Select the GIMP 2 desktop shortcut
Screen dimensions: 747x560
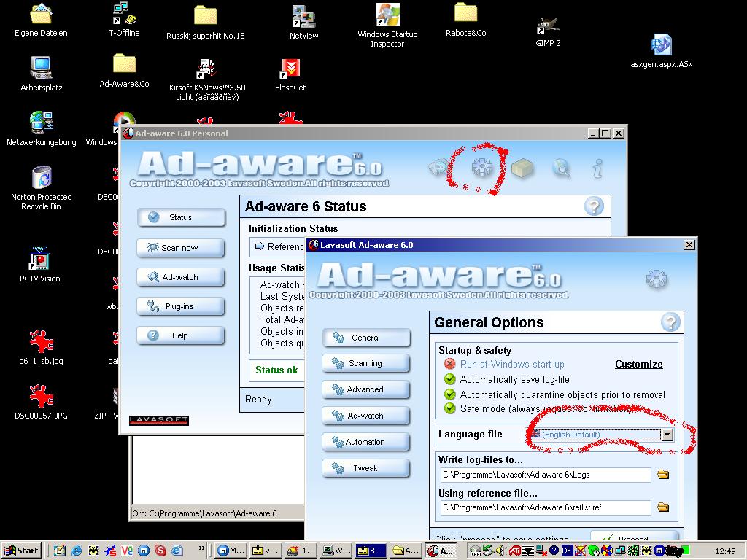pyautogui.click(x=548, y=31)
